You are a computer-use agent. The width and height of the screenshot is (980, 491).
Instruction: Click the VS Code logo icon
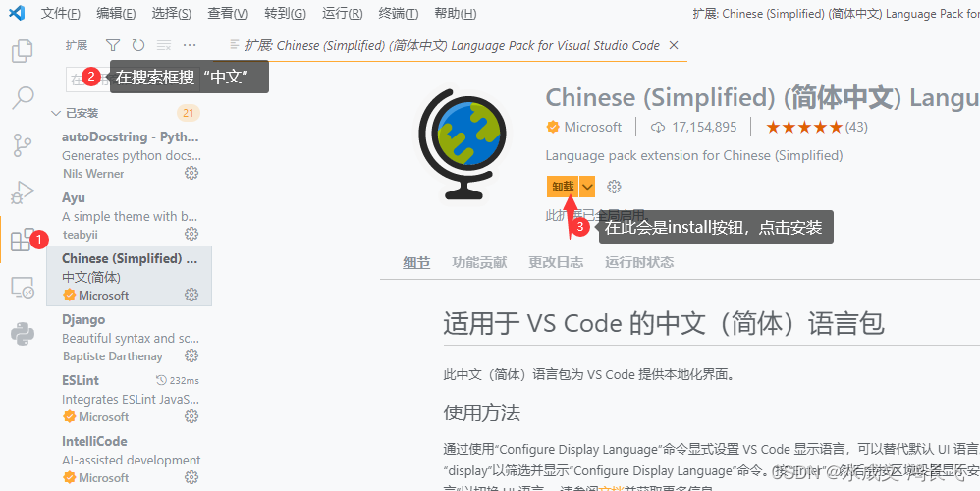pyautogui.click(x=17, y=13)
